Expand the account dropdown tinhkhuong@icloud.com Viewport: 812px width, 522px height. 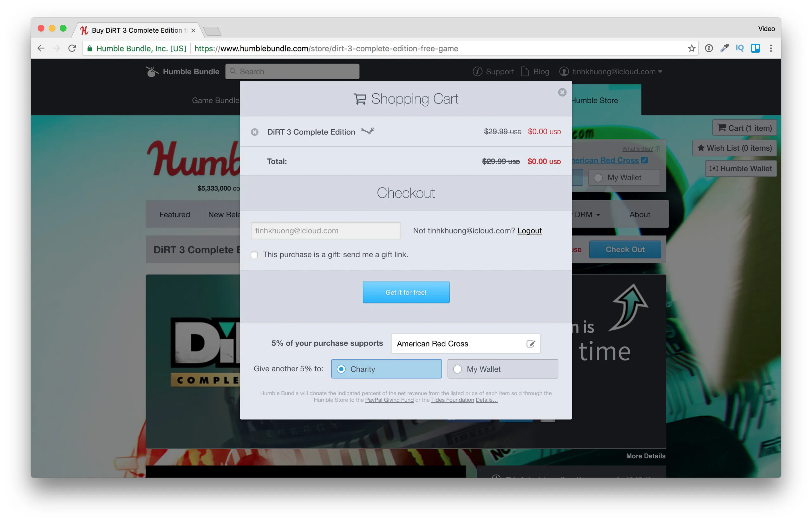tap(611, 71)
